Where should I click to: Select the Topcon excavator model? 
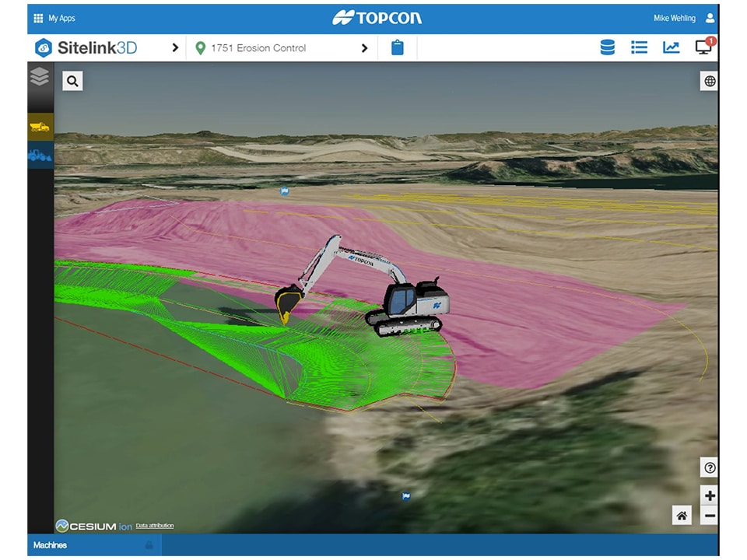[x=363, y=285]
